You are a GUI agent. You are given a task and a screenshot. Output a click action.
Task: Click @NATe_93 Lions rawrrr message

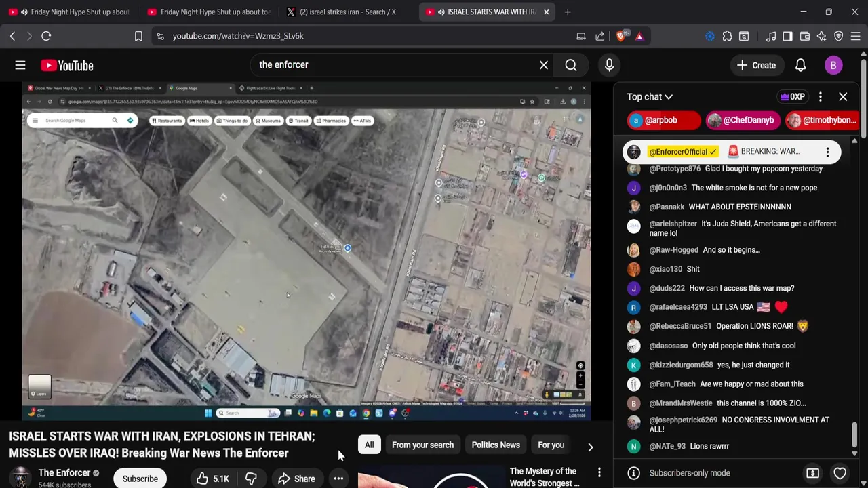pyautogui.click(x=732, y=446)
